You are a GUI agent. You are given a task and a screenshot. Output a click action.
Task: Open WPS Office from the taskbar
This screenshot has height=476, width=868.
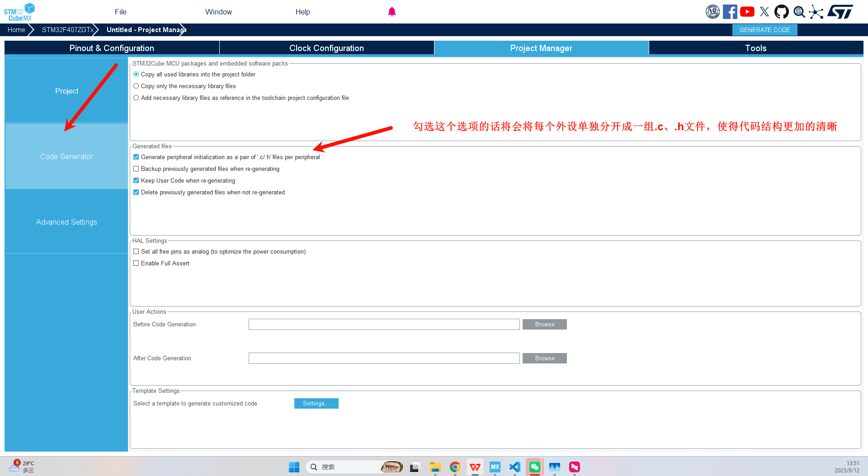pos(475,467)
